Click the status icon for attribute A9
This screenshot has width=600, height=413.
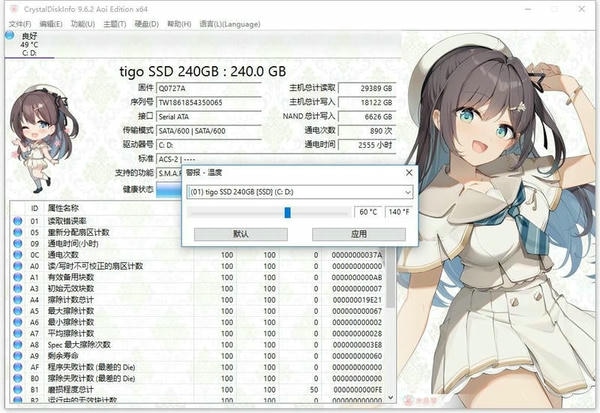point(18,356)
